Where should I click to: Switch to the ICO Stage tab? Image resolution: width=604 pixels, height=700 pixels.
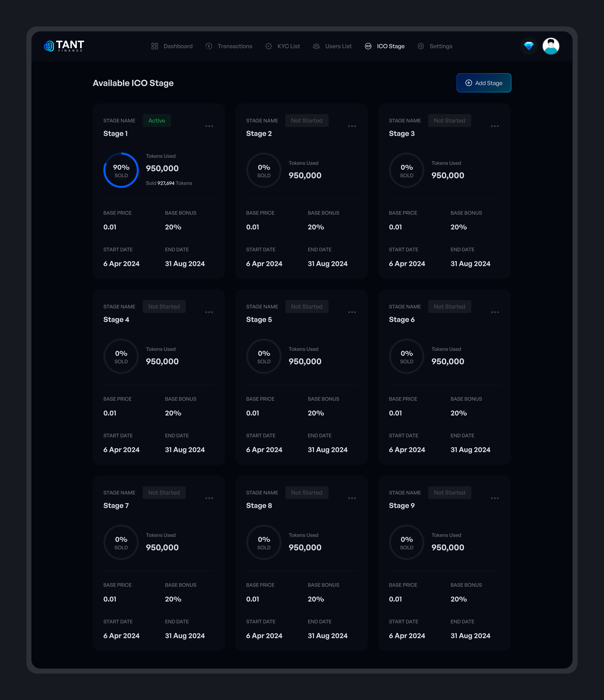[390, 46]
